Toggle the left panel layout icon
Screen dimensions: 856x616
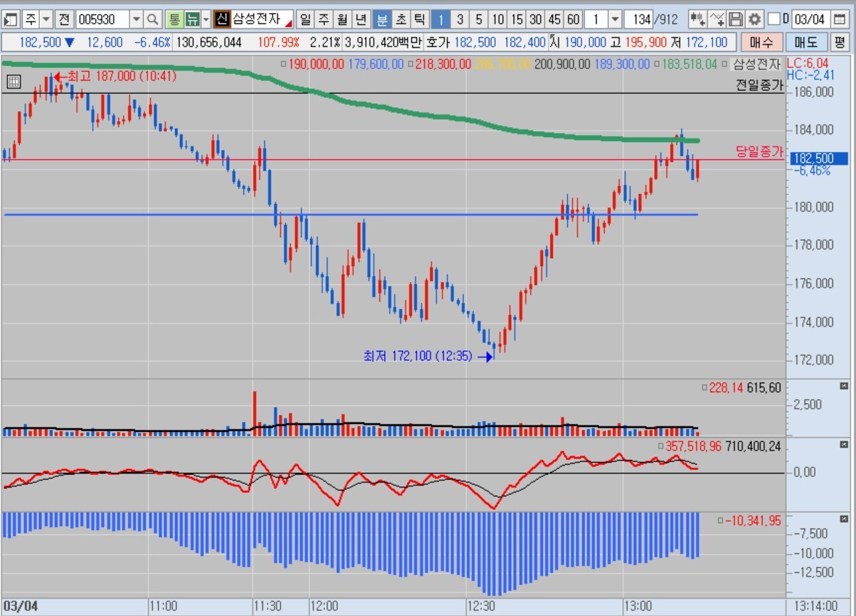click(10, 19)
